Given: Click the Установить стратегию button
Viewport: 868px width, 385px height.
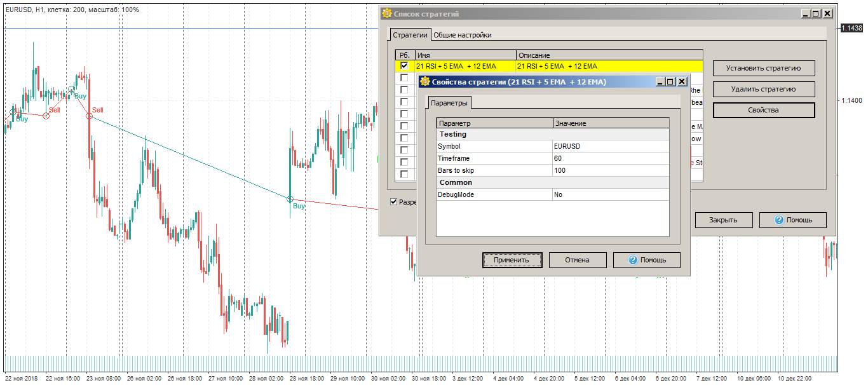Looking at the screenshot, I should (x=763, y=68).
